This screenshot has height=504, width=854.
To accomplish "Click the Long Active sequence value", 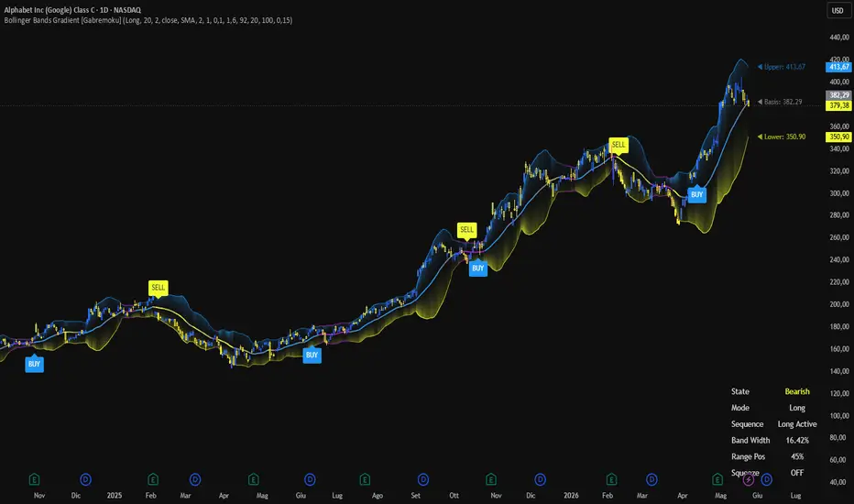I will 797,424.
